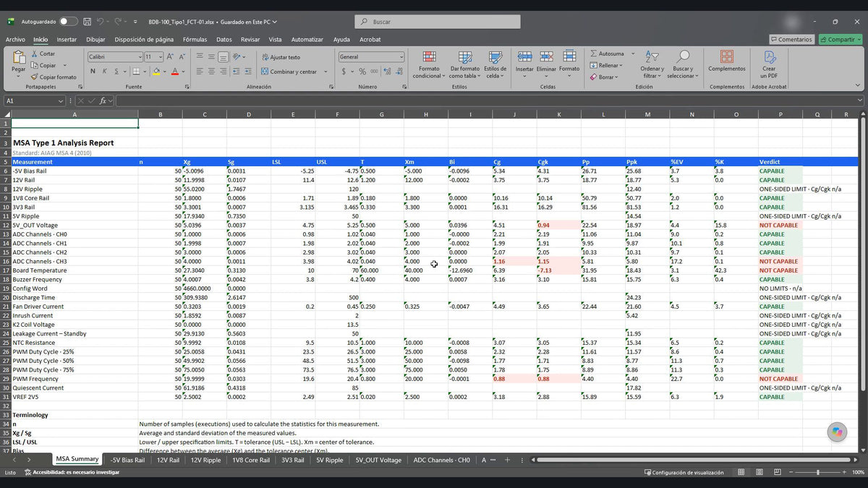Click the Autosuma sigma icon

click(x=593, y=53)
